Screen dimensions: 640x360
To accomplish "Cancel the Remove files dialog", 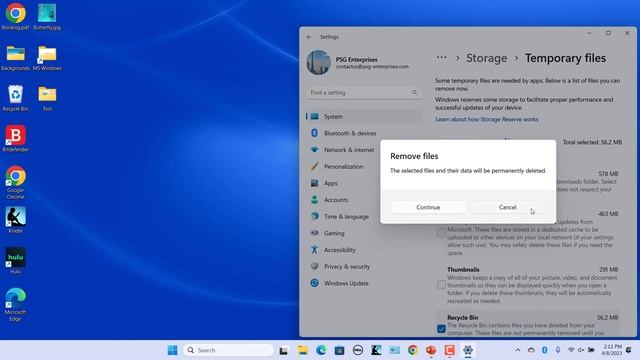I will 507,207.
